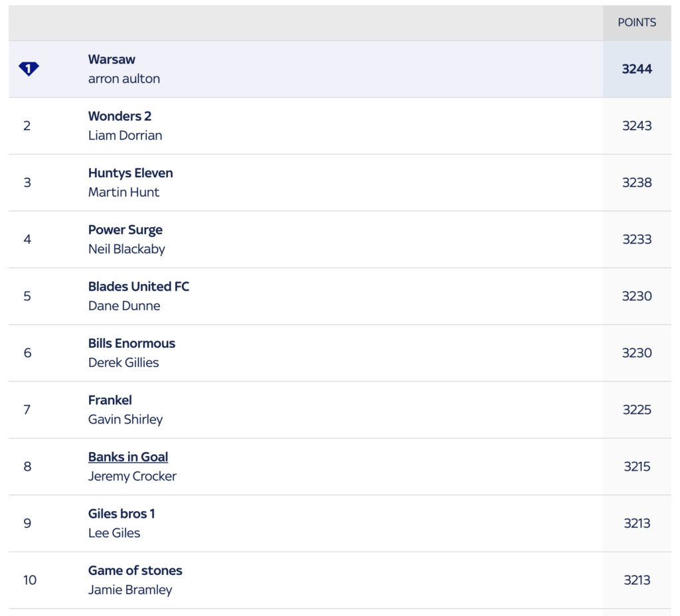Follow the underlined Banks in Goal link
The height and width of the screenshot is (616, 680).
128,457
